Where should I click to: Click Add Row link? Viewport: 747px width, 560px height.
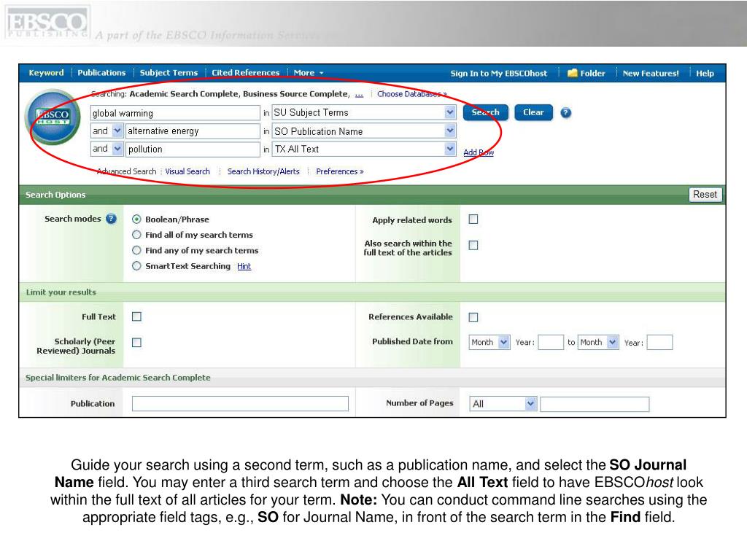(479, 152)
